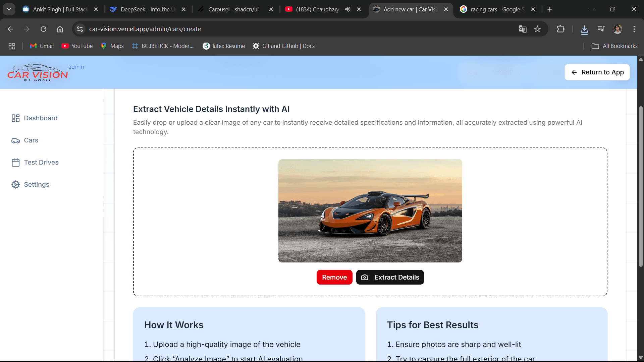Mute the YouTube tab audio icon

348,9
